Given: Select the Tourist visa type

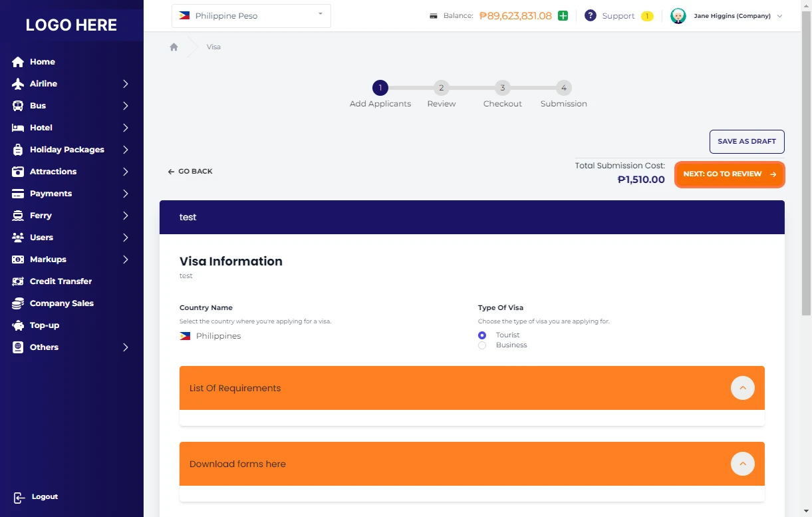Looking at the screenshot, I should point(482,335).
